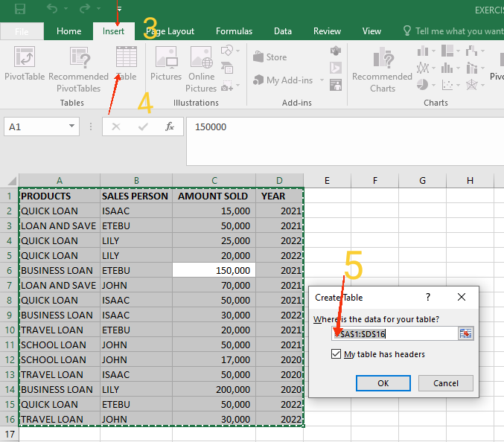Expand the Name Box dropdown
504x442 pixels.
pyautogui.click(x=72, y=126)
